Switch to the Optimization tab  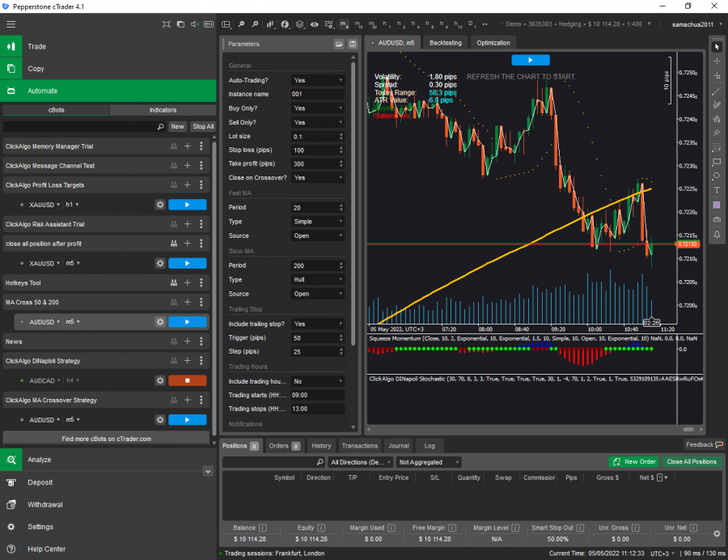click(x=493, y=43)
